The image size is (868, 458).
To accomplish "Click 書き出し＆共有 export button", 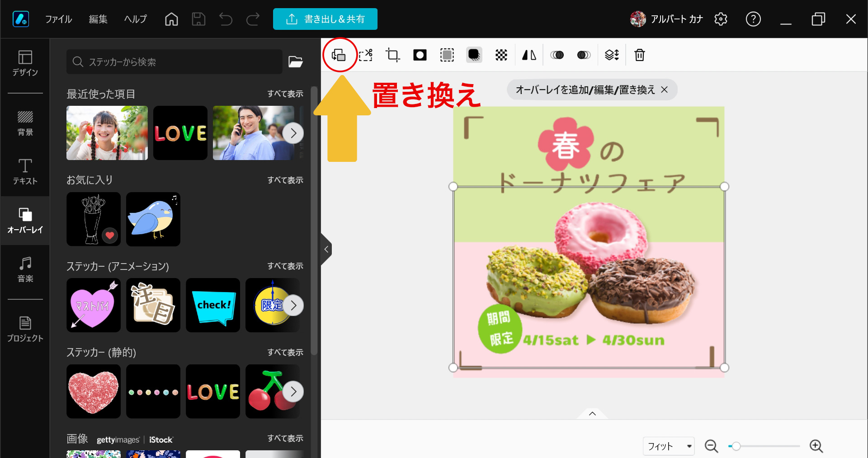I will pyautogui.click(x=325, y=19).
